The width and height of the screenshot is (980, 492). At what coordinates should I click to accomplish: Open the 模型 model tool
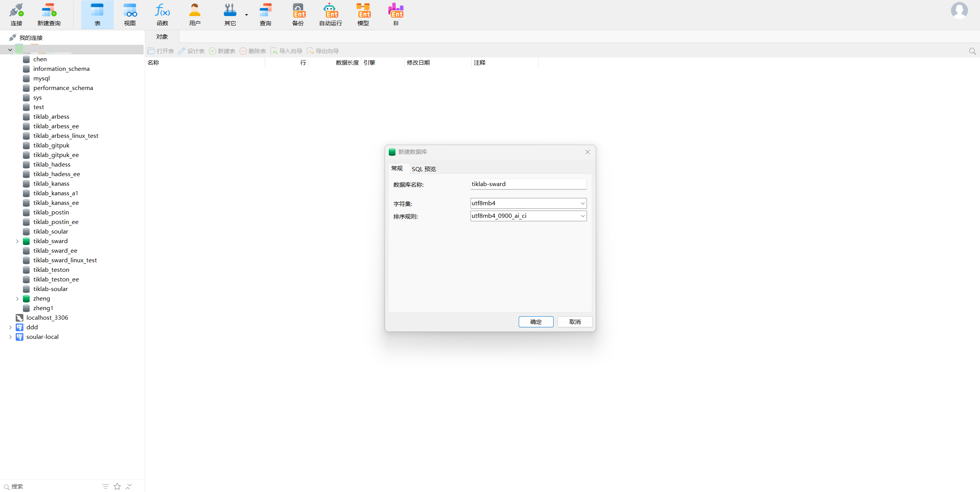363,15
